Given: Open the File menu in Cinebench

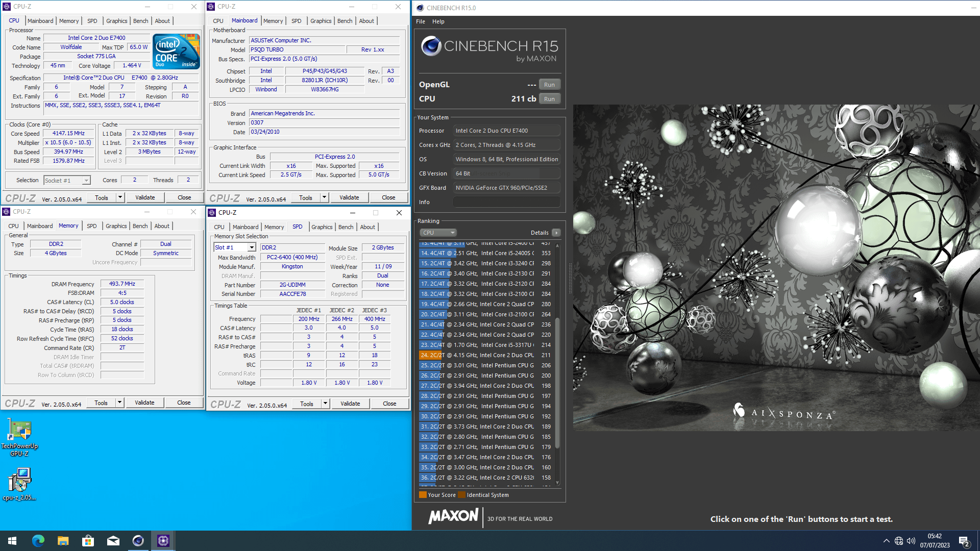Looking at the screenshot, I should tap(421, 21).
